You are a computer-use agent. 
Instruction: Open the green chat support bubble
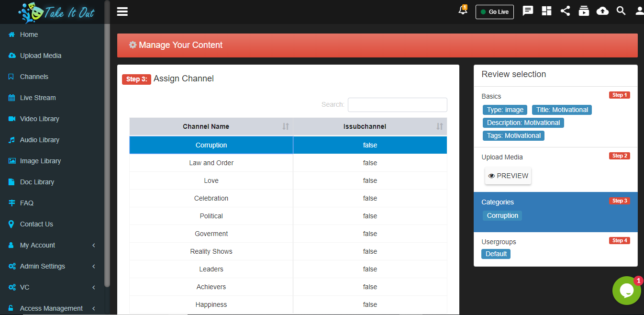click(x=627, y=291)
